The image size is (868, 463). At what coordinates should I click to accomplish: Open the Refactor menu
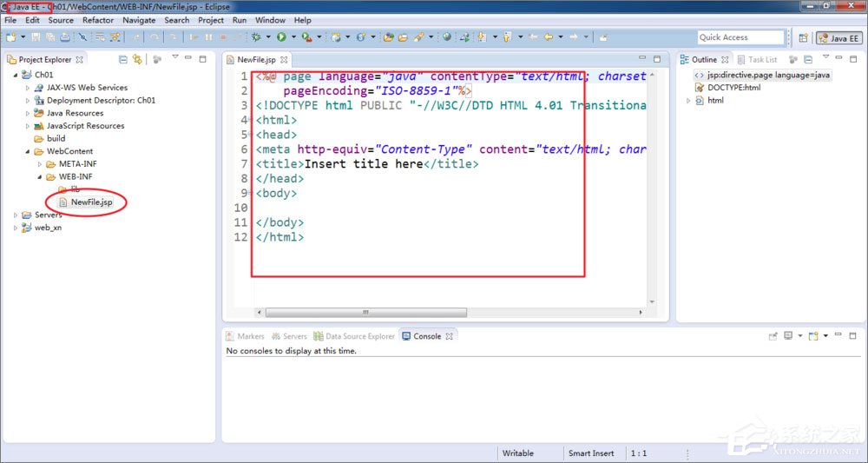98,20
